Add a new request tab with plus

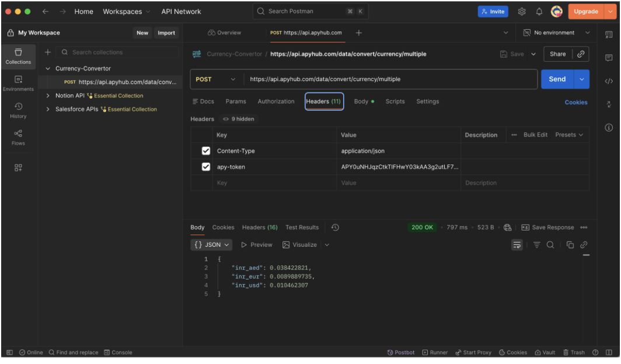point(359,33)
